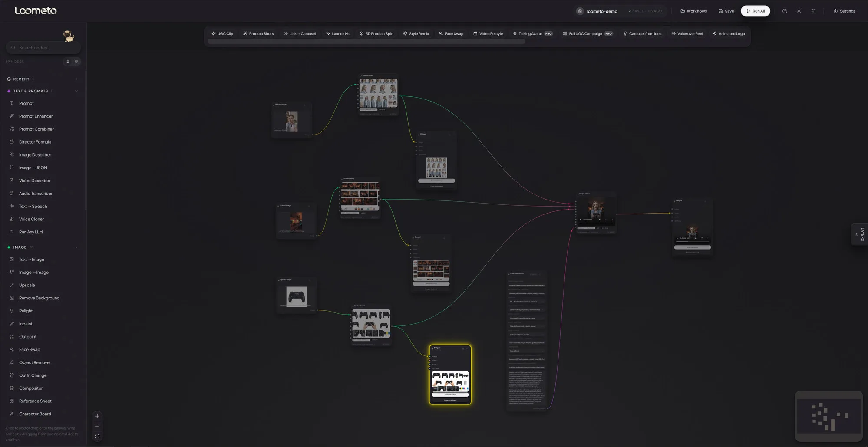Save the current workflow
The image size is (868, 447).
pyautogui.click(x=726, y=11)
